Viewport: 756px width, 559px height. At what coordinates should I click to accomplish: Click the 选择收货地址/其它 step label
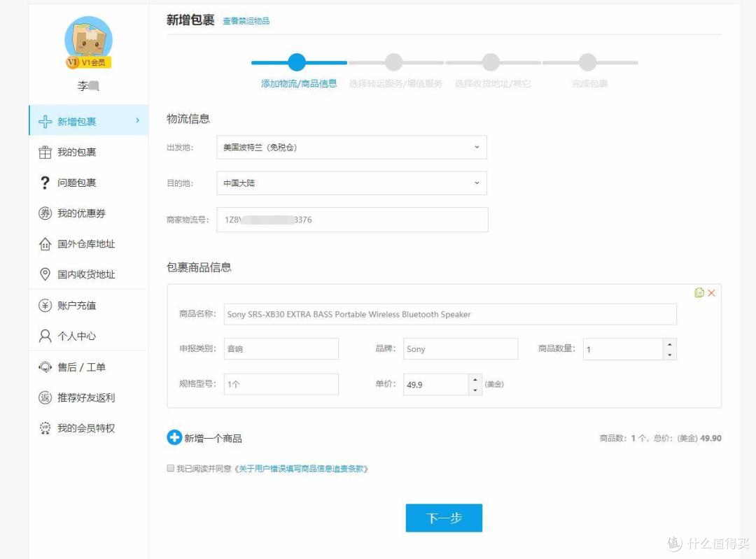pyautogui.click(x=493, y=83)
